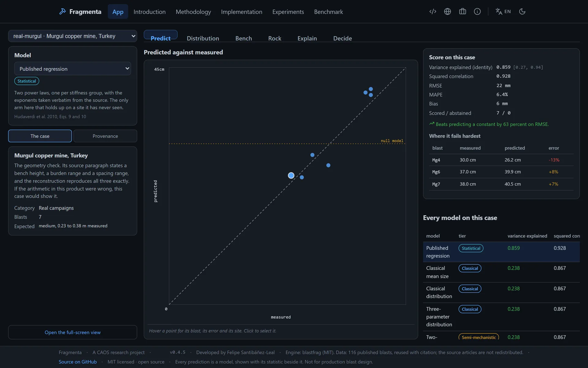Switch to the Explain tab
588x368 pixels.
coord(307,38)
